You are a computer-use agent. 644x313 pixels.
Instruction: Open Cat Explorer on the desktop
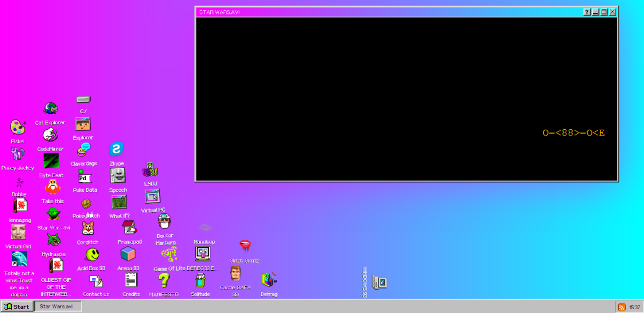50,109
